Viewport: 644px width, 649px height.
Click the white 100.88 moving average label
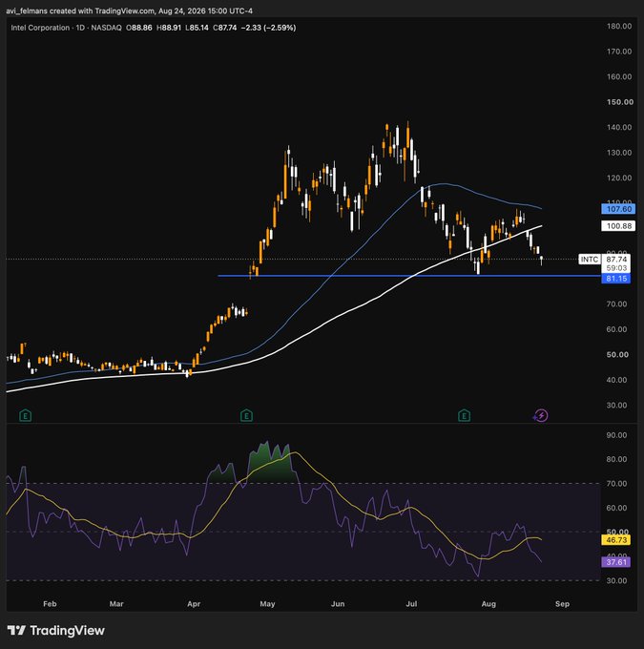pos(618,226)
